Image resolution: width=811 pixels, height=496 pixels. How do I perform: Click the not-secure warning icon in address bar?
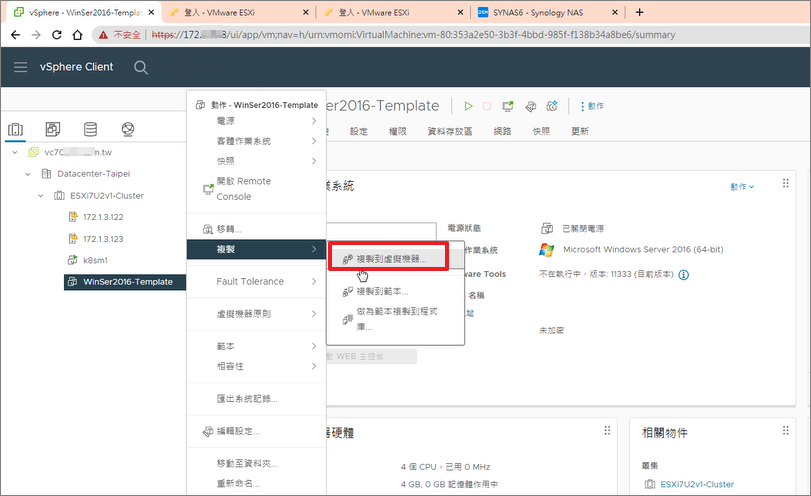pos(103,35)
